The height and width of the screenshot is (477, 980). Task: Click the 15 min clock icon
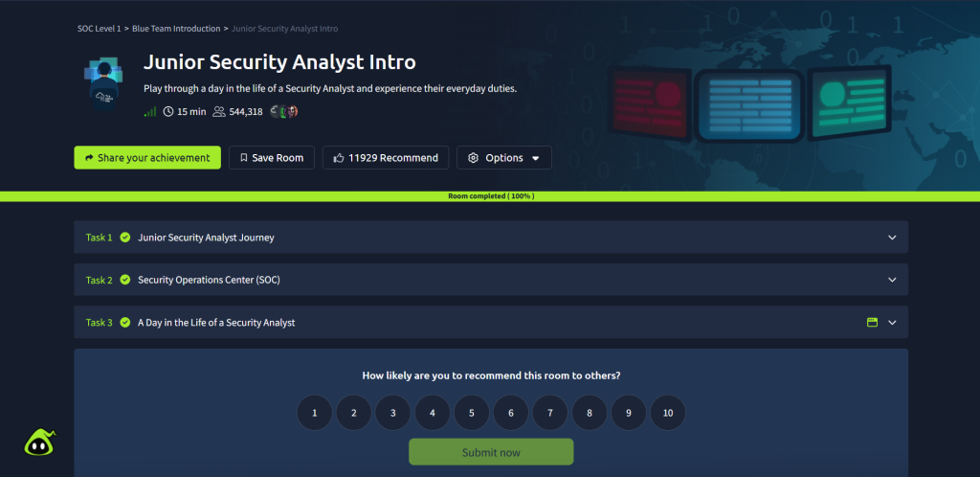pyautogui.click(x=168, y=112)
